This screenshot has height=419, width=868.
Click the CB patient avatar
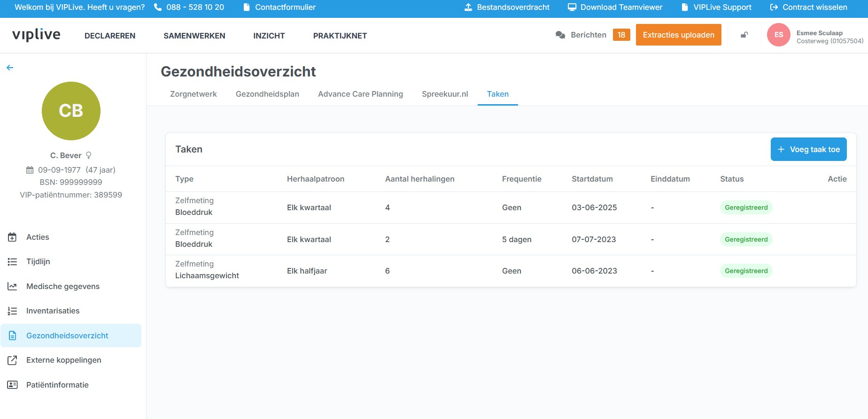[71, 111]
